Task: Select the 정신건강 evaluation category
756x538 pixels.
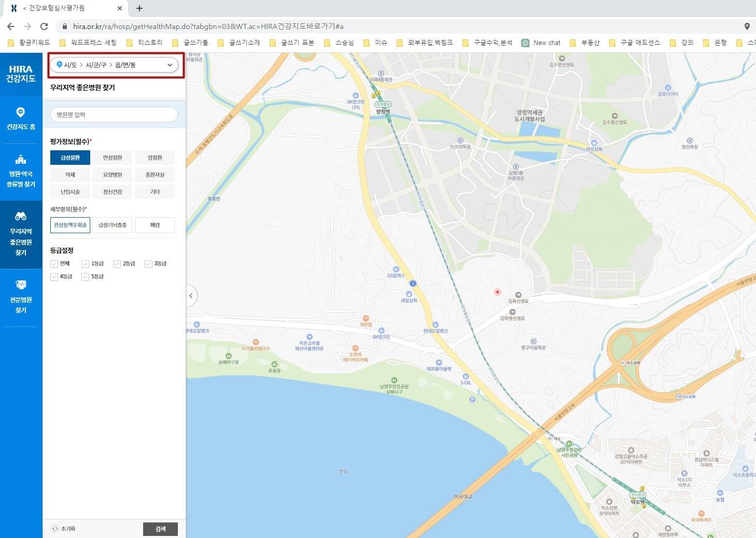Action: 113,192
